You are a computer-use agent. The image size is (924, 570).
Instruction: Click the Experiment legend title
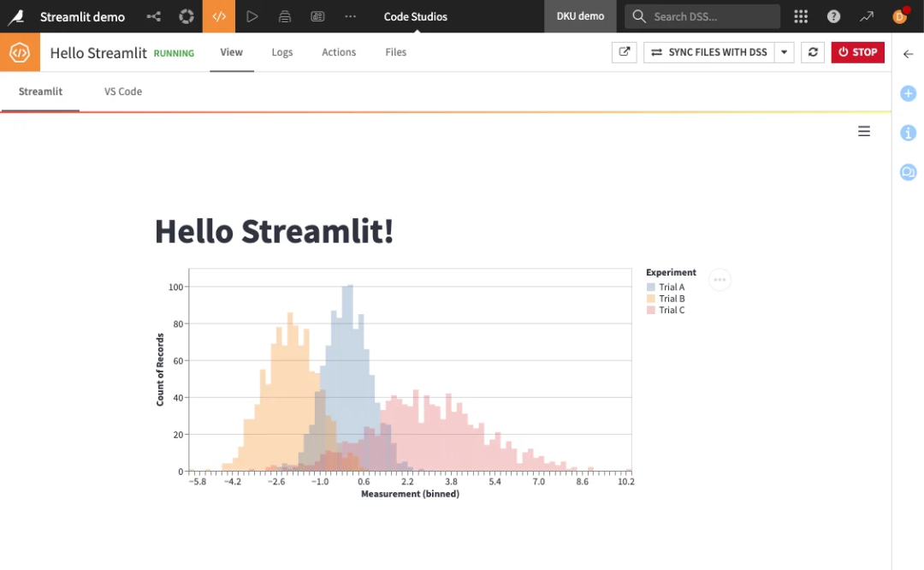672,272
